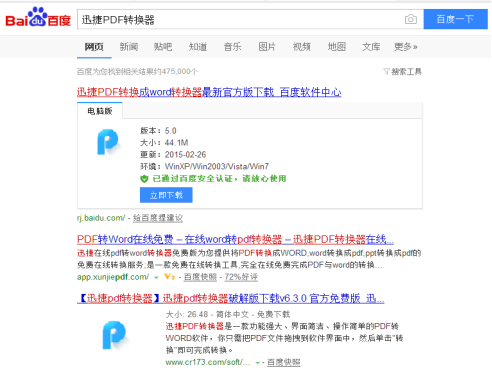
Task: Click the V3 credibility badge icon
Action: pyautogui.click(x=169, y=277)
